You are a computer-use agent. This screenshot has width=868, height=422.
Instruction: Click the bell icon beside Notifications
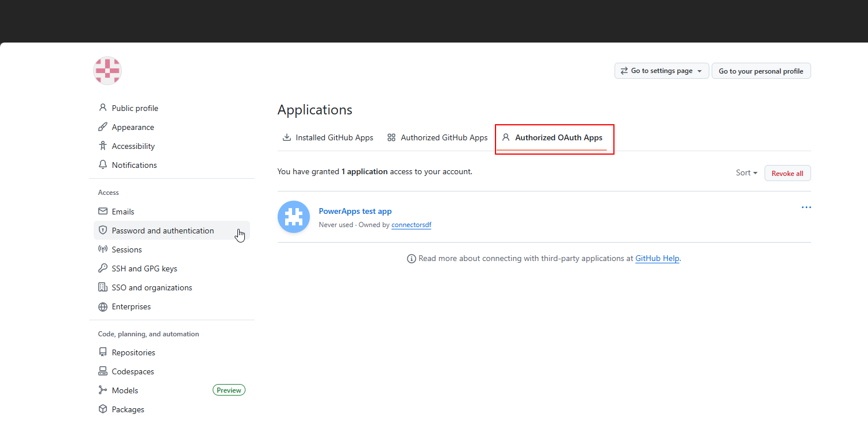coord(103,165)
